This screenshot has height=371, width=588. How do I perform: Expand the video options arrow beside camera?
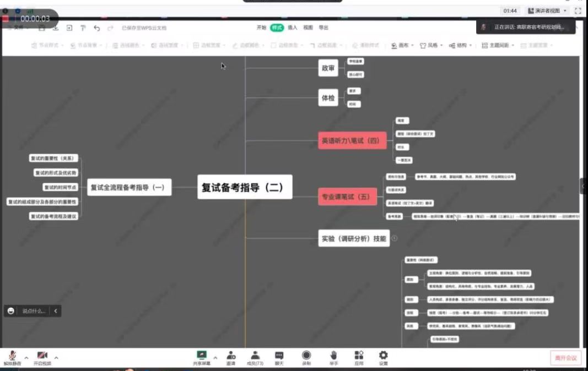(x=56, y=358)
